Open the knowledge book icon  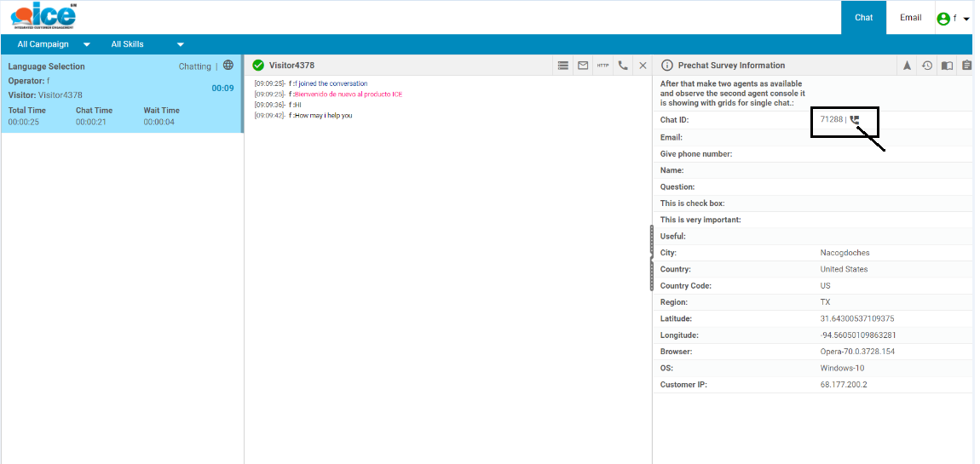947,66
